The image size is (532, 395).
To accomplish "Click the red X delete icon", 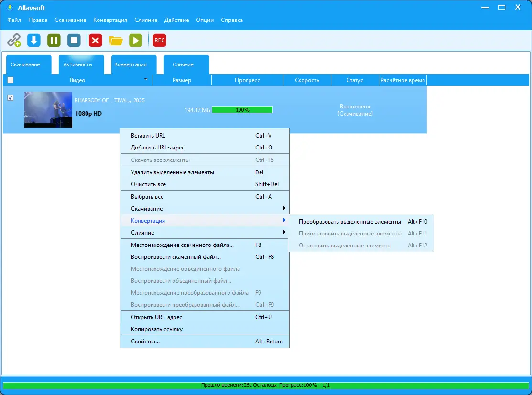I will point(95,40).
